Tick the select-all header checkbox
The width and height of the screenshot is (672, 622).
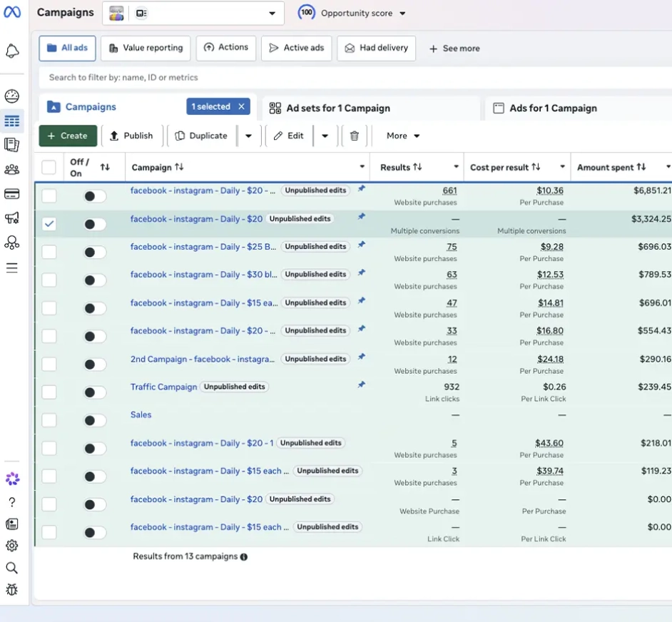point(49,167)
